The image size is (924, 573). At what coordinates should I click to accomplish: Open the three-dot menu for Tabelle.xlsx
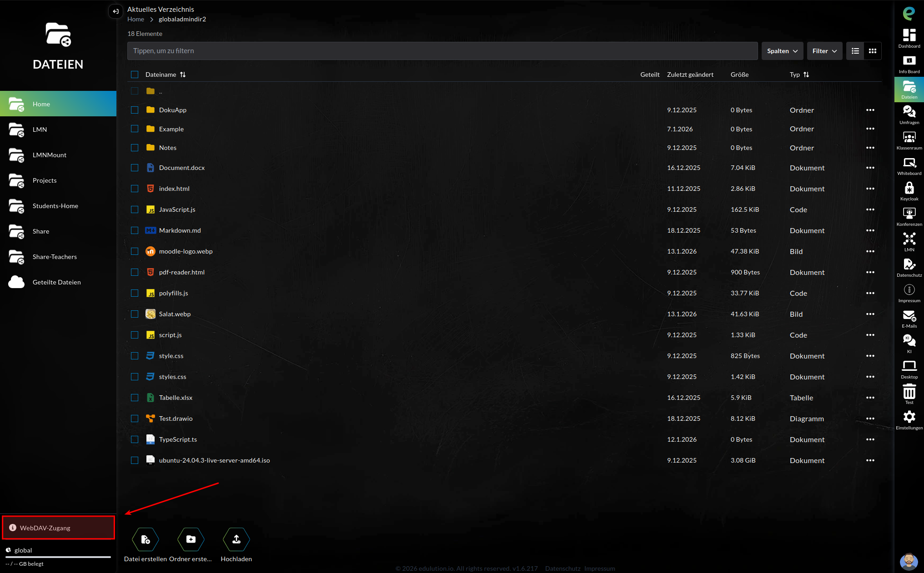[x=870, y=398]
